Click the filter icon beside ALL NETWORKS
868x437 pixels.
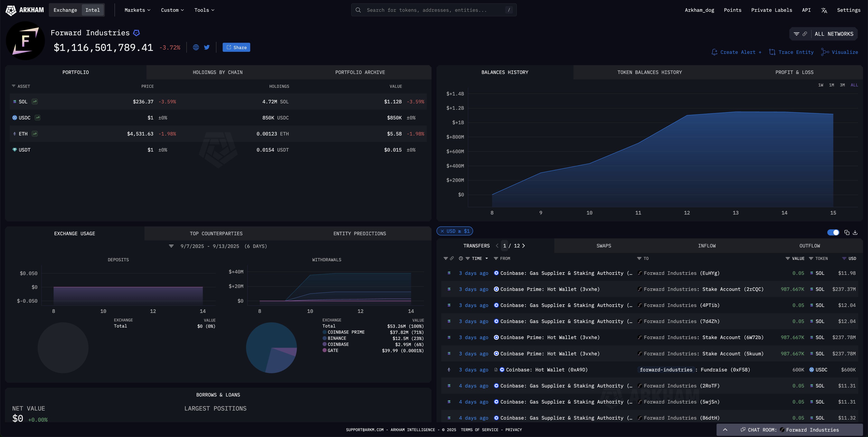[796, 34]
